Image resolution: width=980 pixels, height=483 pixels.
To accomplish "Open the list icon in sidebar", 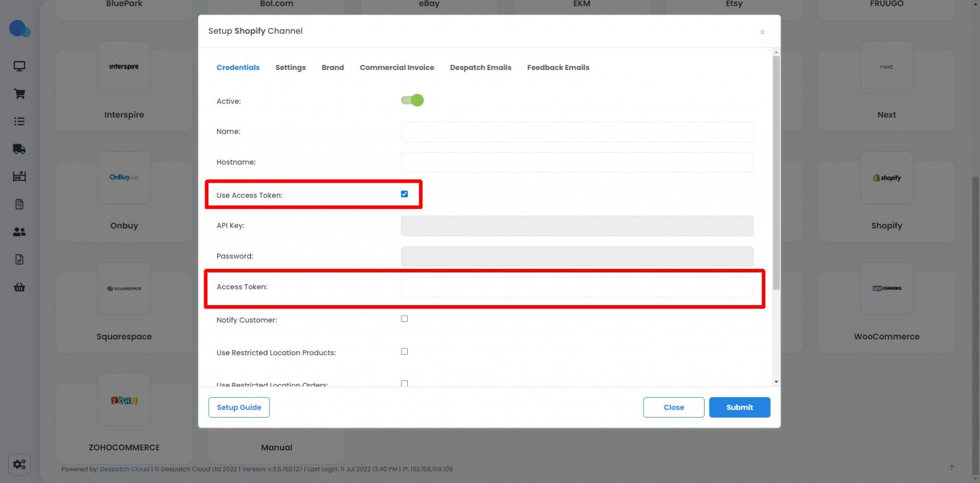I will [x=19, y=121].
